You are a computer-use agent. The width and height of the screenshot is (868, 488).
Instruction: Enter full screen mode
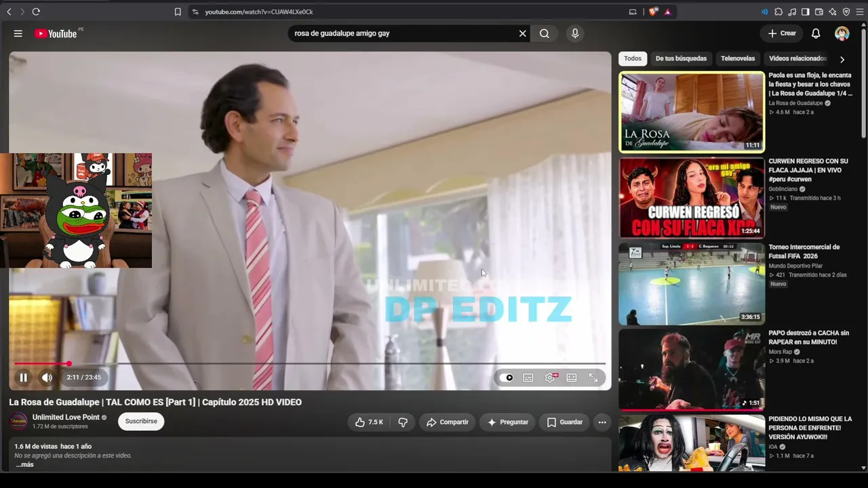(593, 378)
